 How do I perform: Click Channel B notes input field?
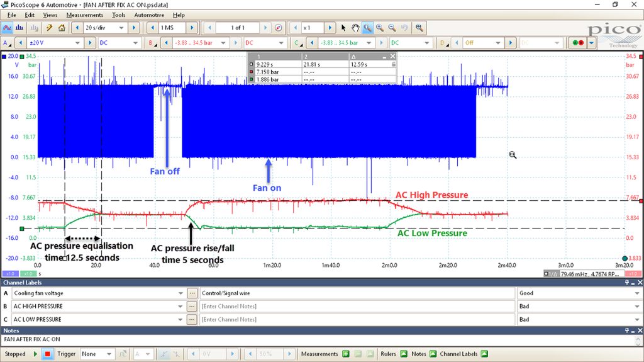[357, 307]
